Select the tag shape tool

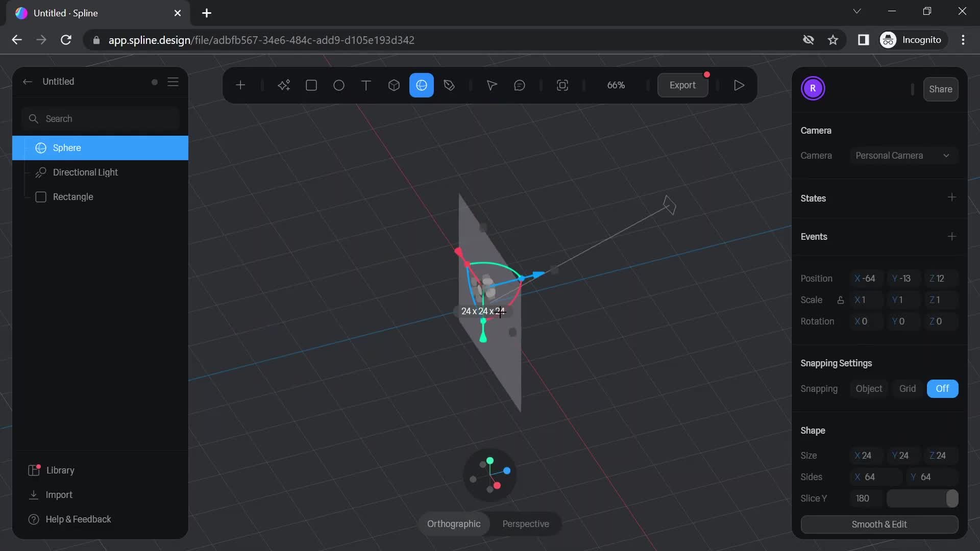pos(449,85)
